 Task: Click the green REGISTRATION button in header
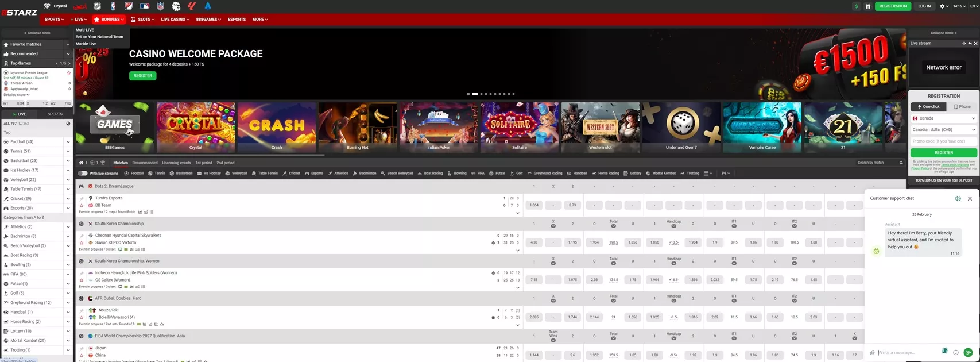pos(893,6)
